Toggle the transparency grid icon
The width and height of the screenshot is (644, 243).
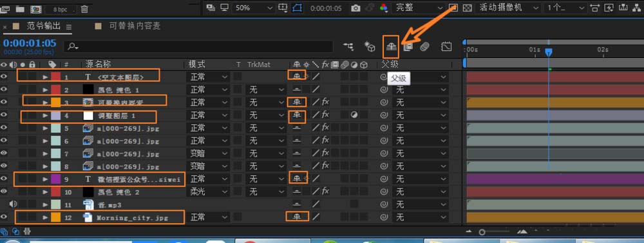click(468, 8)
